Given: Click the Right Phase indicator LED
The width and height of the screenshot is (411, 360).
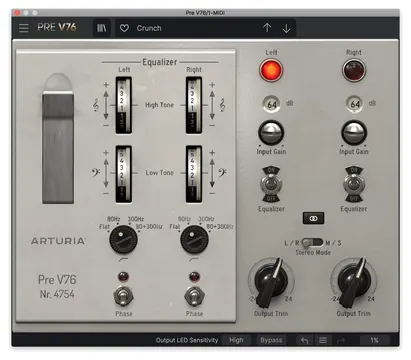Looking at the screenshot, I should tap(194, 277).
